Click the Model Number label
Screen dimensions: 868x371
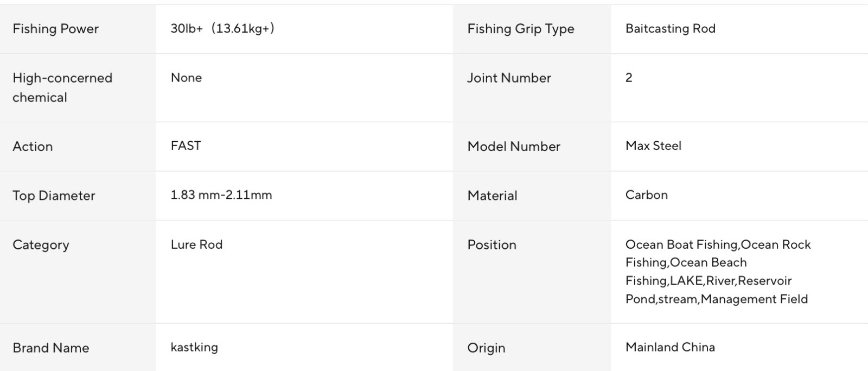click(x=514, y=146)
